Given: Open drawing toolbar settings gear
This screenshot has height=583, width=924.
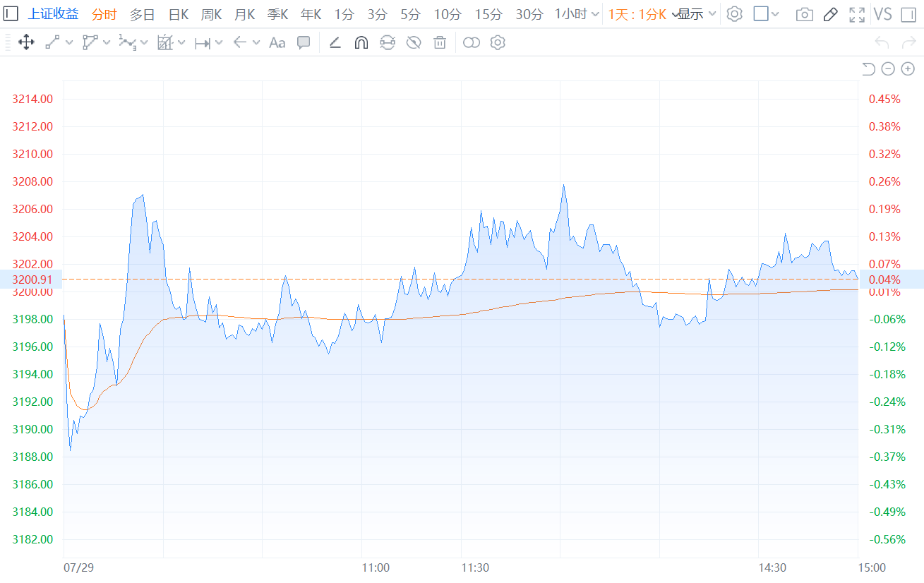Looking at the screenshot, I should pos(498,43).
